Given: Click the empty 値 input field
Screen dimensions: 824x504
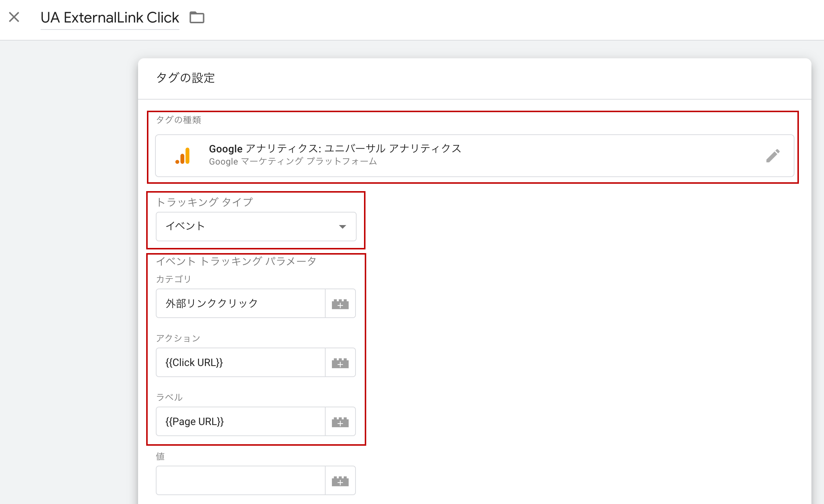Looking at the screenshot, I should pyautogui.click(x=240, y=480).
